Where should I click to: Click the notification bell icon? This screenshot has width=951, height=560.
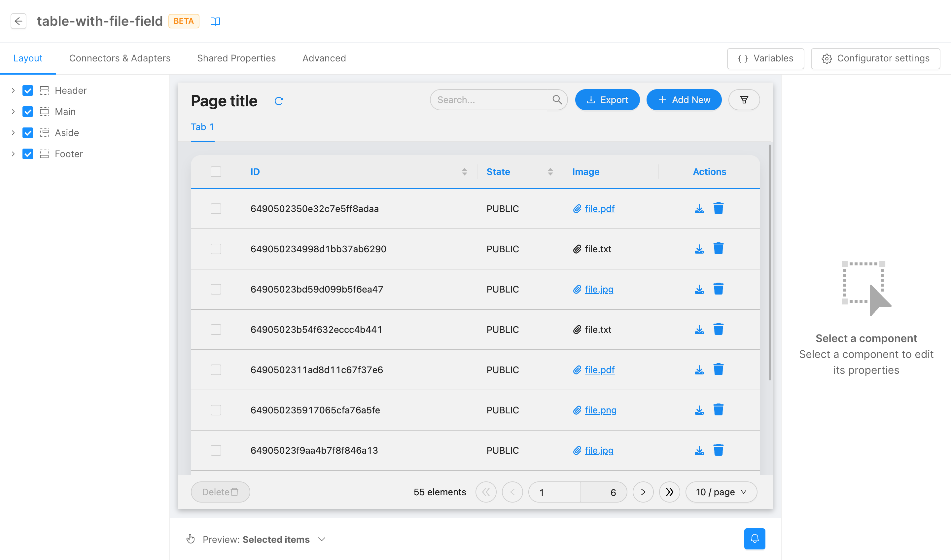click(755, 539)
